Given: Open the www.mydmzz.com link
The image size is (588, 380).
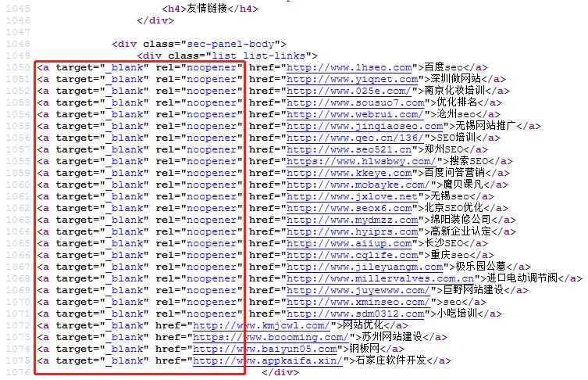Looking at the screenshot, I should tap(352, 220).
